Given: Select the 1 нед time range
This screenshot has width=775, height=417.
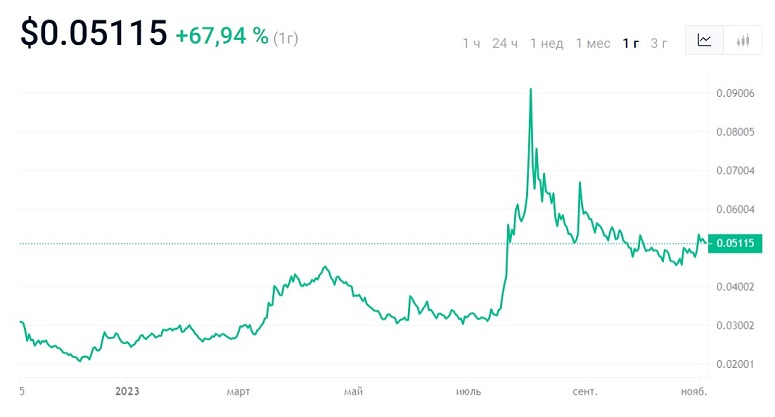Looking at the screenshot, I should click(547, 42).
